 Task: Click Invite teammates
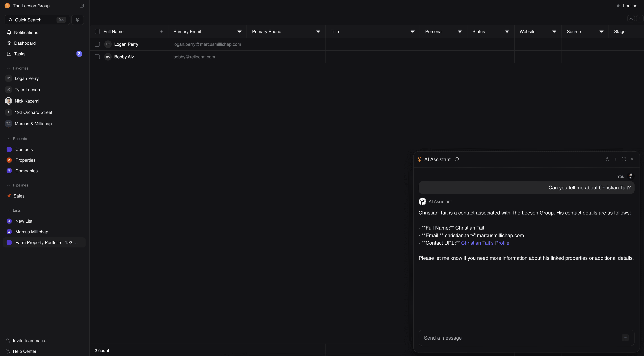tap(30, 341)
